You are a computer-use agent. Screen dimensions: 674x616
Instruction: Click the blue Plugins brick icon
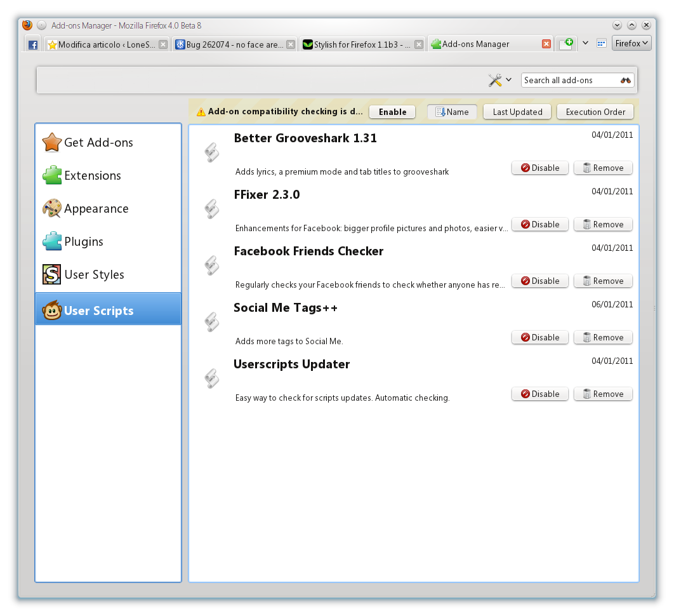(52, 241)
